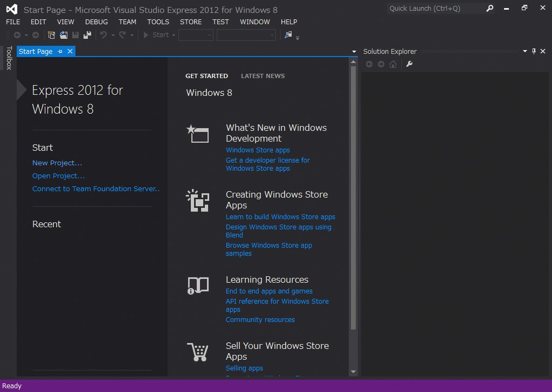Click the Save toolbar icon
Viewport: 552px width, 392px height.
coord(75,35)
